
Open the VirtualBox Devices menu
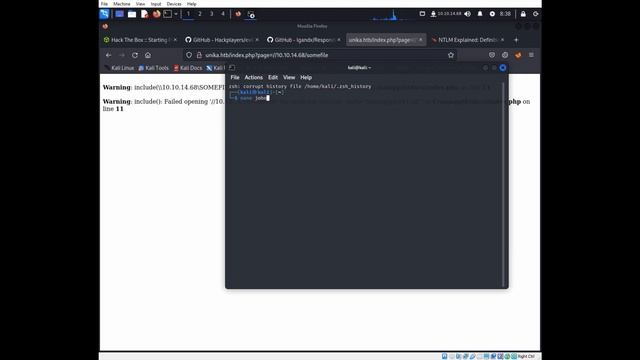pos(174,4)
